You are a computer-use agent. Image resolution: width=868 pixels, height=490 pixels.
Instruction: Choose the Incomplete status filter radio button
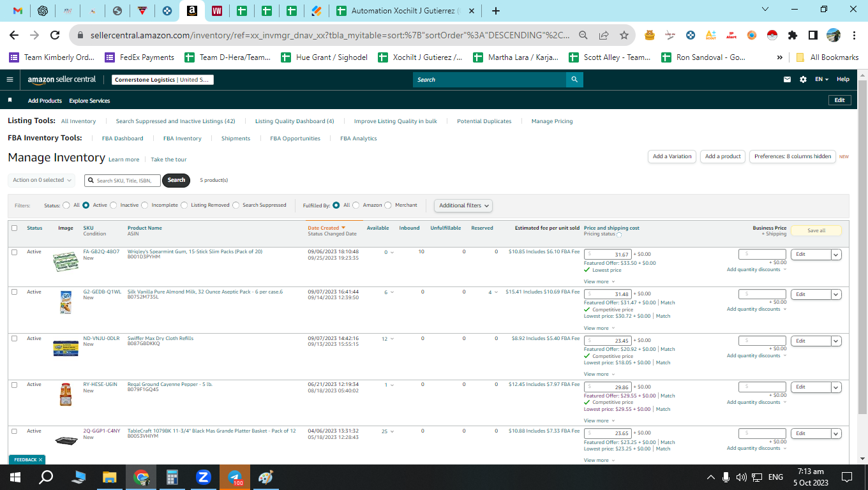pos(145,205)
